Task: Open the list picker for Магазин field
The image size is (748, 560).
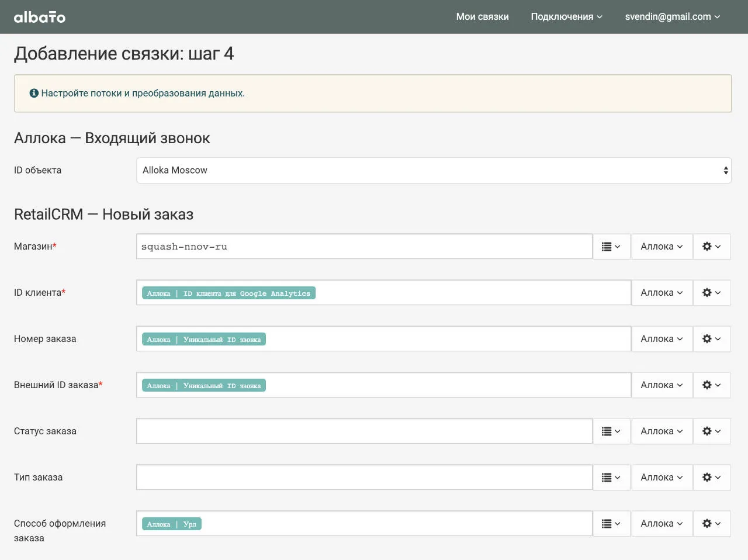Action: (x=611, y=247)
